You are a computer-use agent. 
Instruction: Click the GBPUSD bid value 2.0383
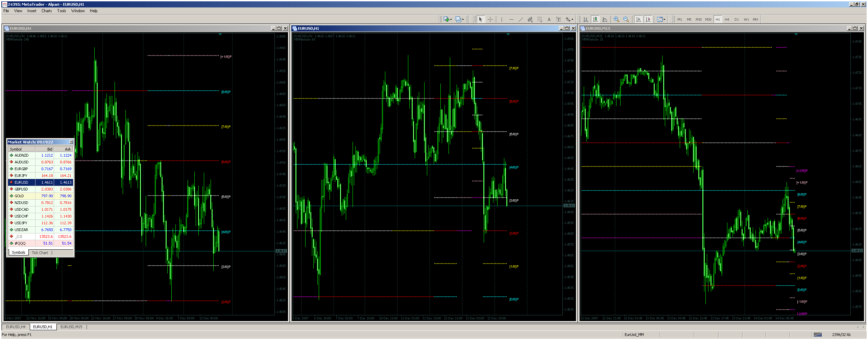tap(47, 189)
